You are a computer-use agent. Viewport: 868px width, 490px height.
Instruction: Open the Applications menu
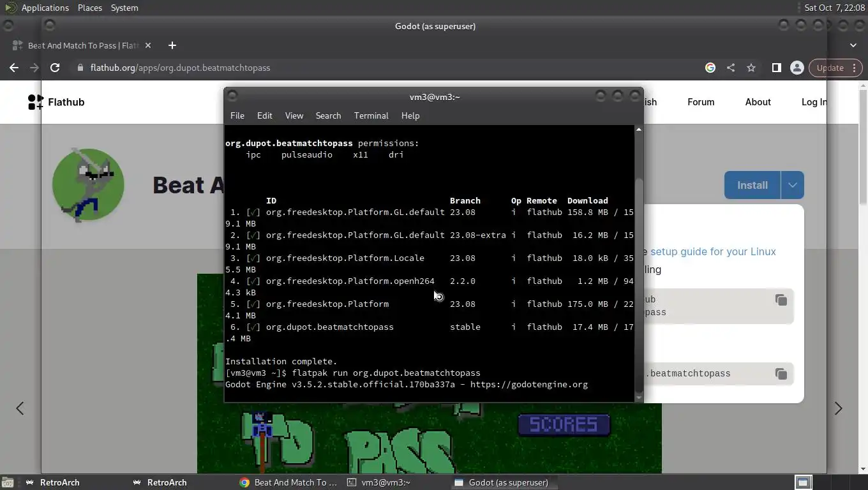click(45, 8)
